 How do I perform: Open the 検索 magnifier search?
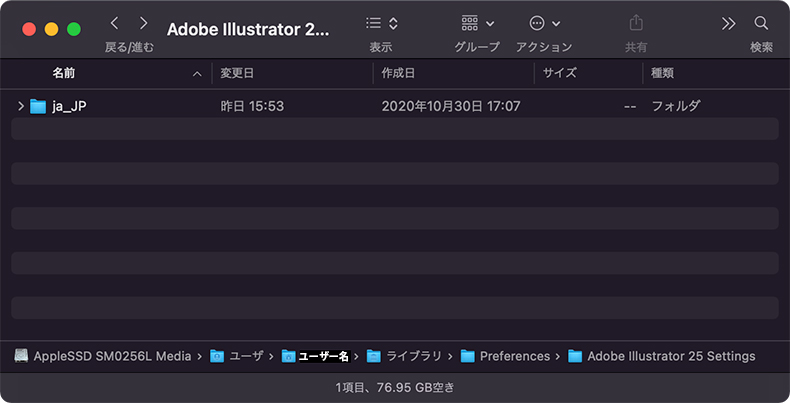coord(761,23)
